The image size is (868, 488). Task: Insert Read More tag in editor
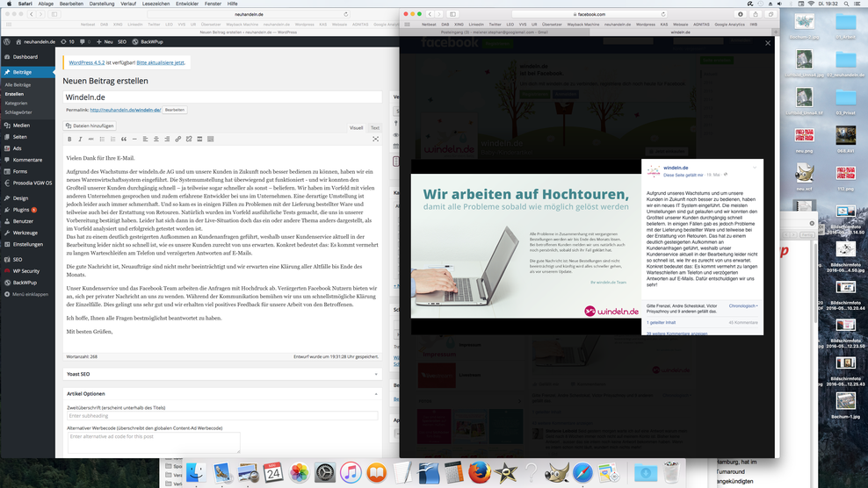tap(199, 140)
